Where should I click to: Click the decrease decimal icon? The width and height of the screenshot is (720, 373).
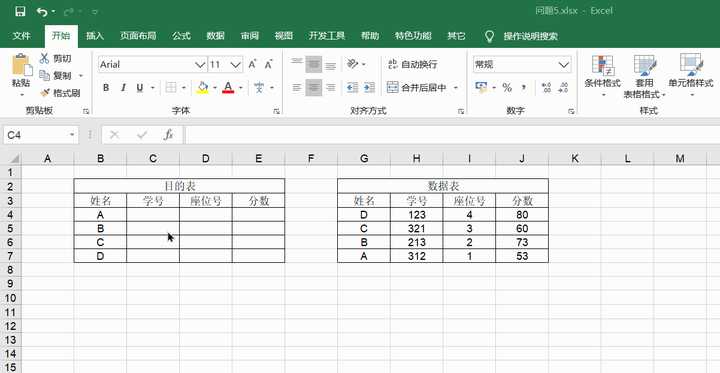(563, 87)
